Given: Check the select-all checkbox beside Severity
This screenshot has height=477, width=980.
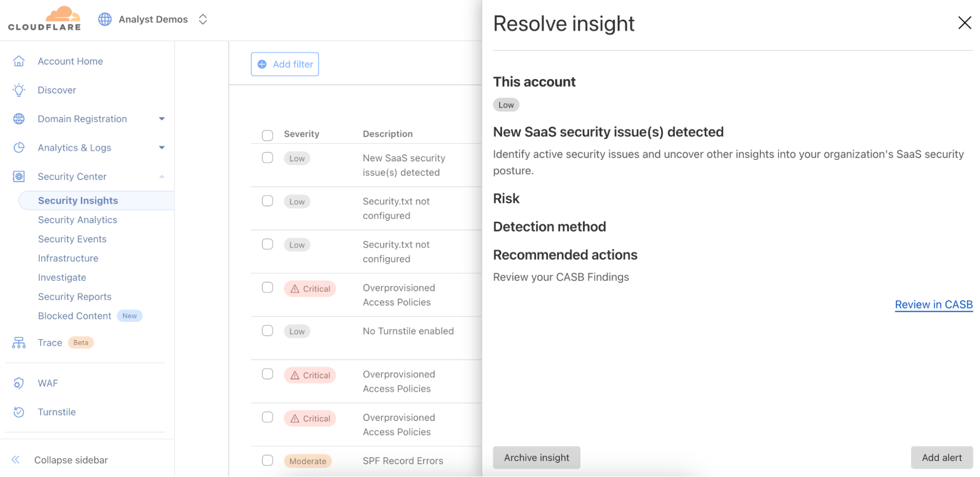Looking at the screenshot, I should [x=267, y=135].
